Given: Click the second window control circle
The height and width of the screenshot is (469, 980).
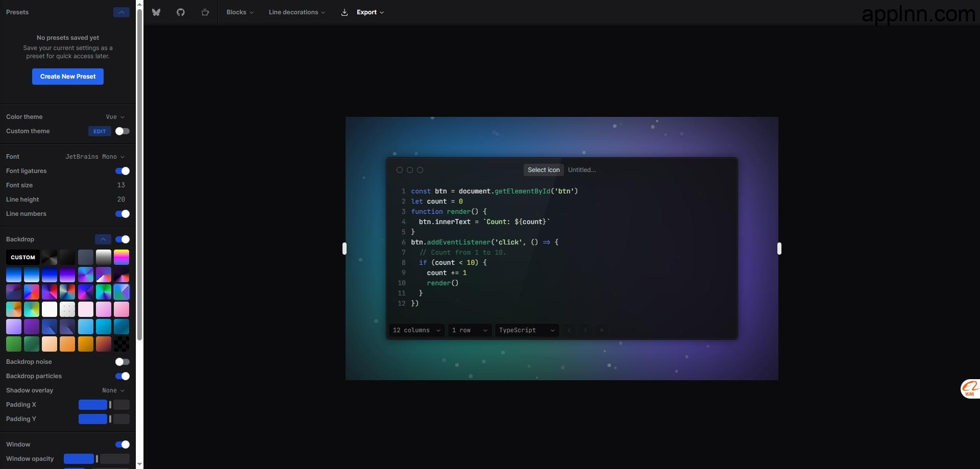Looking at the screenshot, I should [x=410, y=170].
